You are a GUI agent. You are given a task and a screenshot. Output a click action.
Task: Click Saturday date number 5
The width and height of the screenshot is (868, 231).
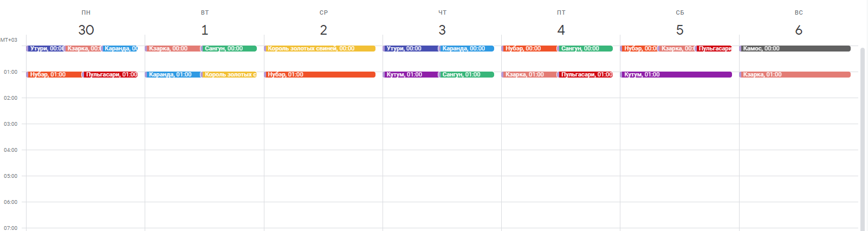pyautogui.click(x=679, y=30)
